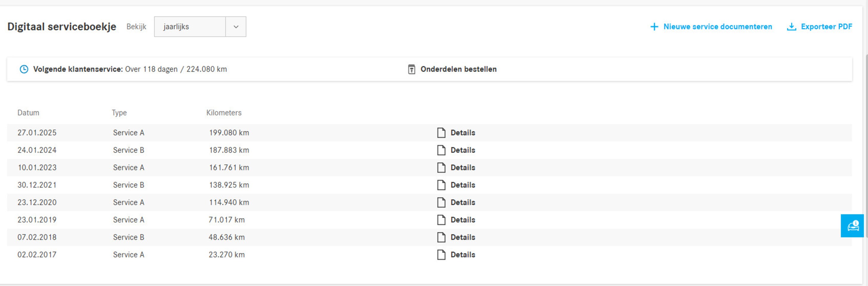The height and width of the screenshot is (286, 868).
Task: Open Onderdelen bestellen
Action: (x=458, y=69)
